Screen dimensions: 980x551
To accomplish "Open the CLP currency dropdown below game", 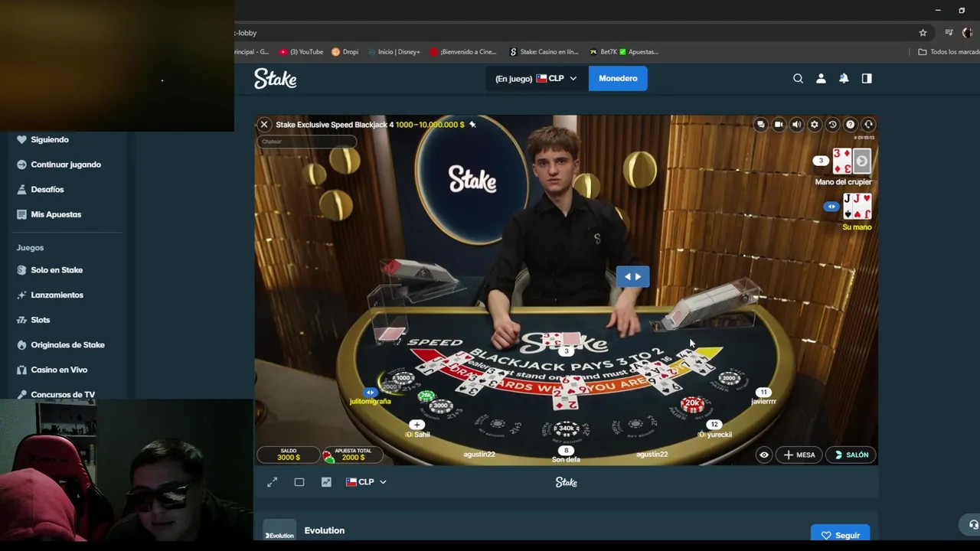I will [366, 482].
